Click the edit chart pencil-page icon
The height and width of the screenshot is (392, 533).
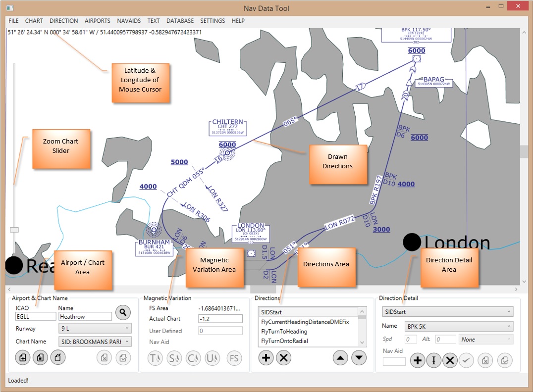58,357
